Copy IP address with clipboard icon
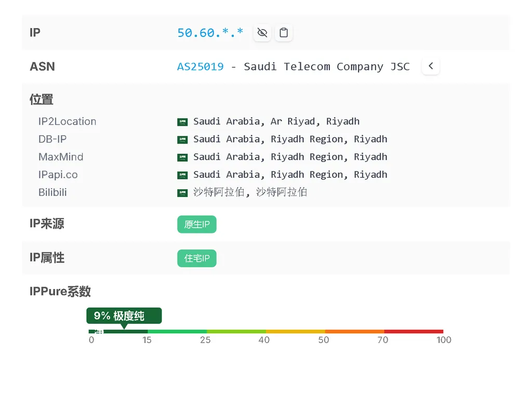Screen dimensions: 532x394 click(x=283, y=33)
